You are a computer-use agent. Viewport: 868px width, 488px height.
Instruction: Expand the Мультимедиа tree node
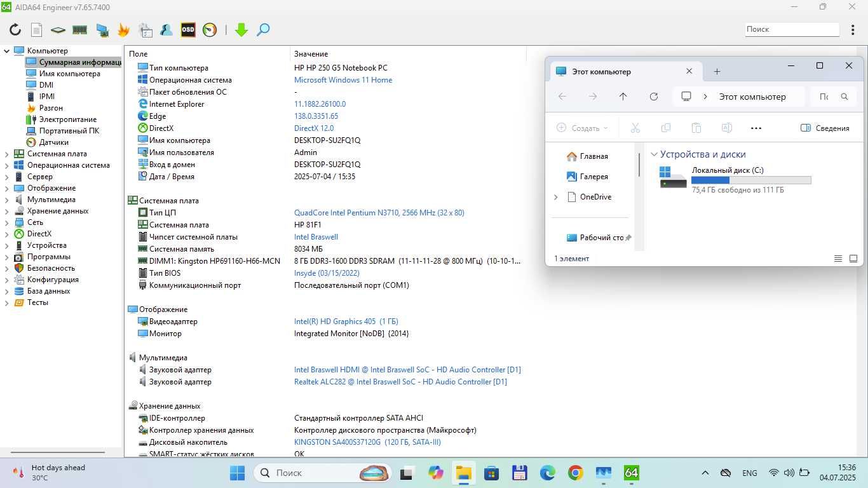point(7,200)
